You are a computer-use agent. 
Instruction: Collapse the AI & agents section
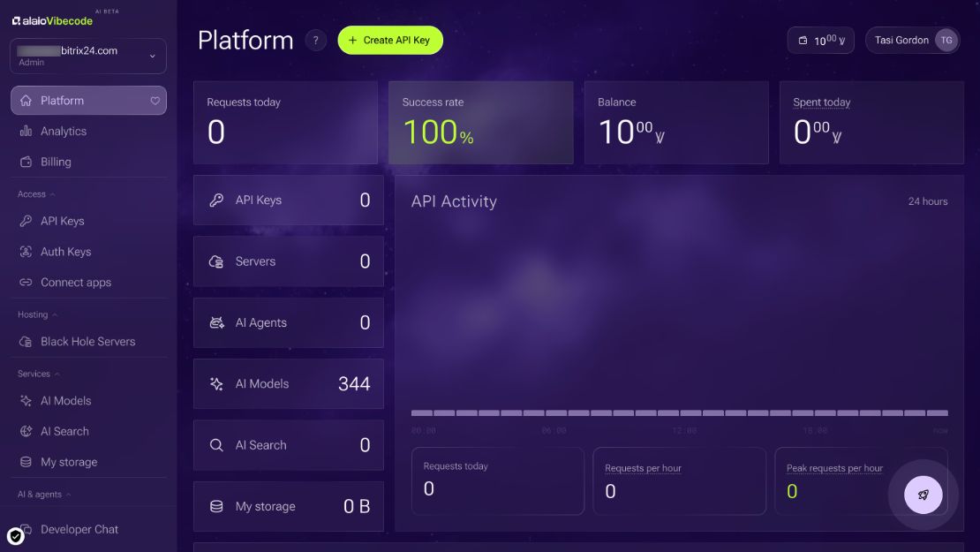tap(44, 494)
